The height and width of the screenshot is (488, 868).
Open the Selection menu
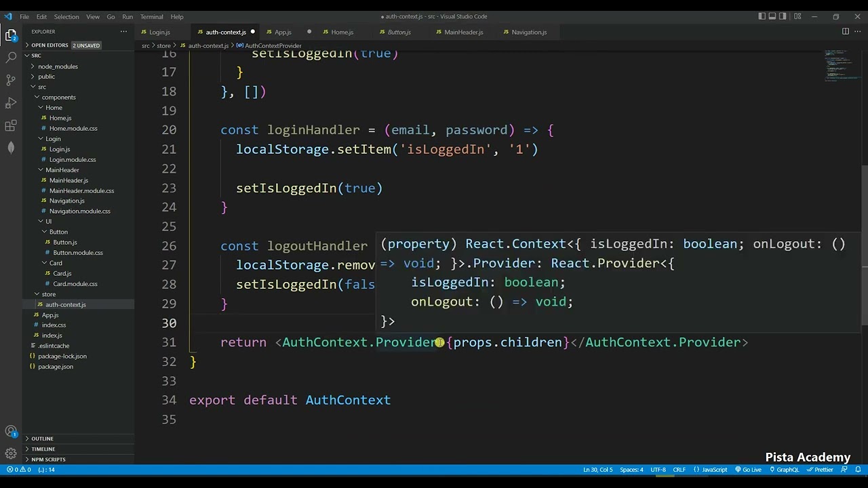[x=66, y=16]
